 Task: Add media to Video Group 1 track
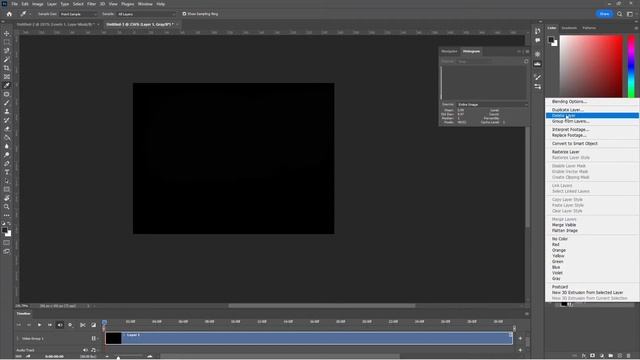click(x=520, y=338)
